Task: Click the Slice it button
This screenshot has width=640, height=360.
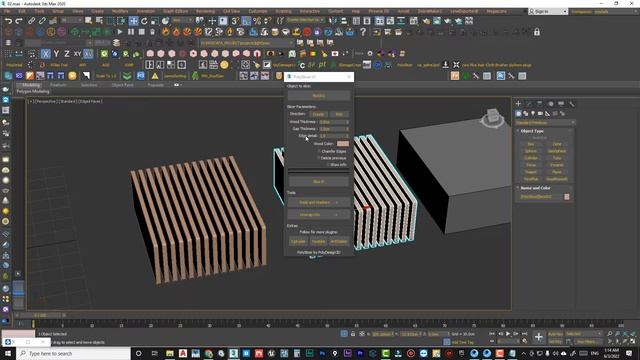Action: tap(319, 182)
